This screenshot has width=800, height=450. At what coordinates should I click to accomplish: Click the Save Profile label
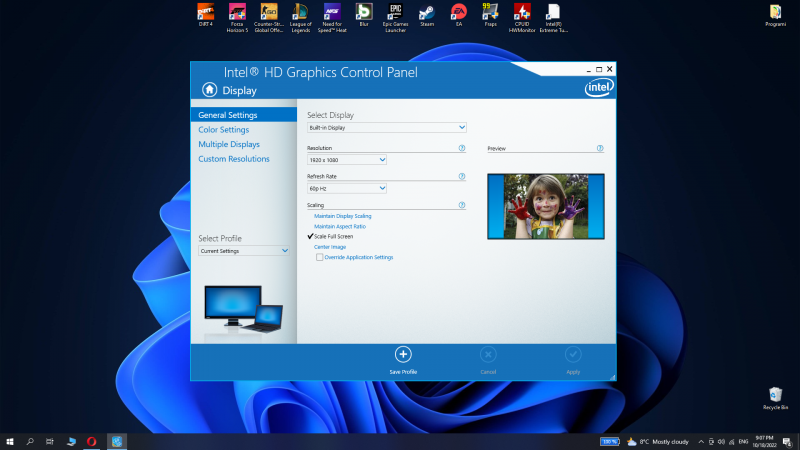coord(403,372)
